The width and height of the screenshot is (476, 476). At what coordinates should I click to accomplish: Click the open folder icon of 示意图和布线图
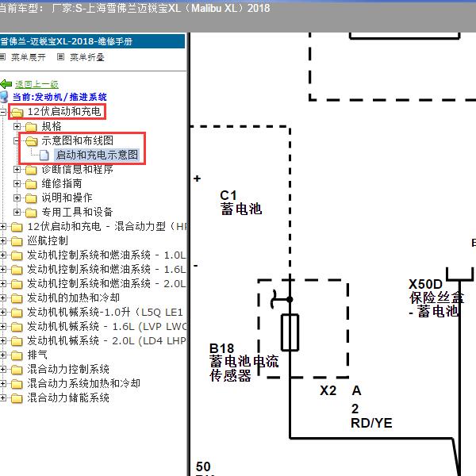[31, 141]
